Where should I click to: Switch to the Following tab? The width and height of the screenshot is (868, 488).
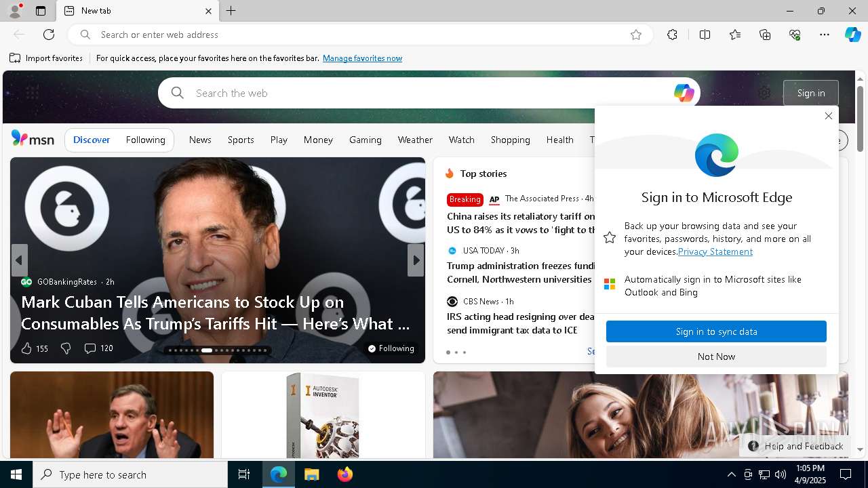(x=145, y=140)
